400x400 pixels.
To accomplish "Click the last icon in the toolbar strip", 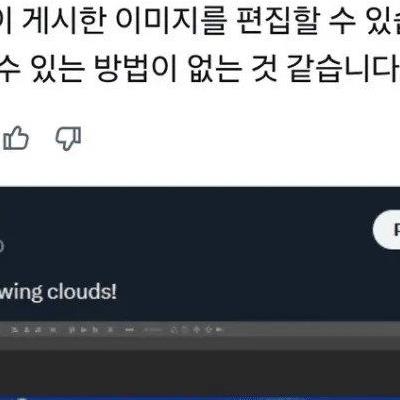I will (219, 330).
